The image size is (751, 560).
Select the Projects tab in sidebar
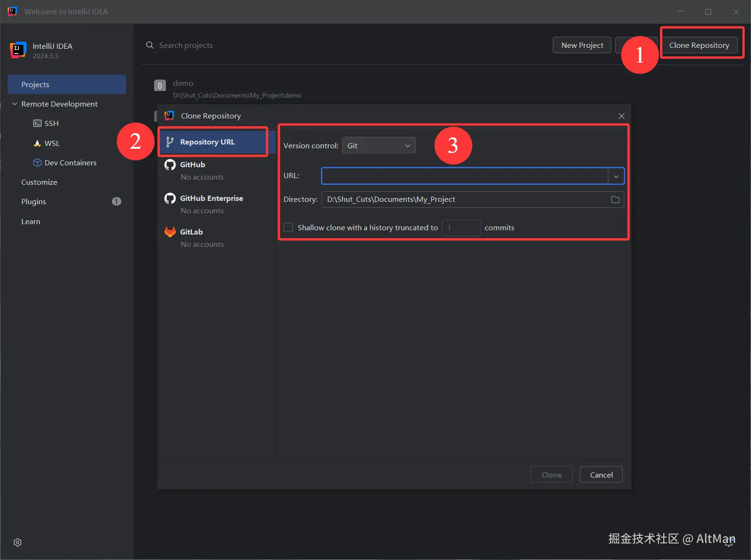(x=67, y=84)
